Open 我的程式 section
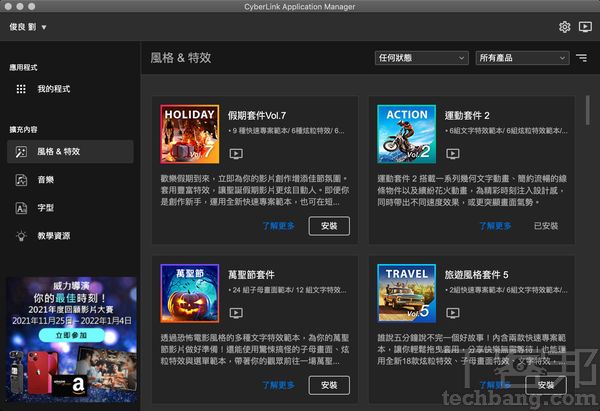This screenshot has width=600, height=411. click(x=70, y=89)
